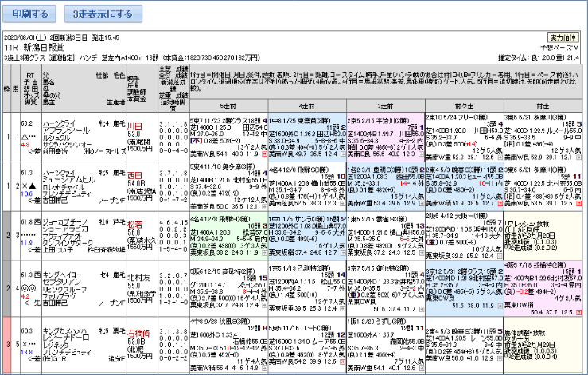The image size is (588, 375).
Task: Open workout icon after 39.5 25.3 12.4
Action: click(343, 309)
